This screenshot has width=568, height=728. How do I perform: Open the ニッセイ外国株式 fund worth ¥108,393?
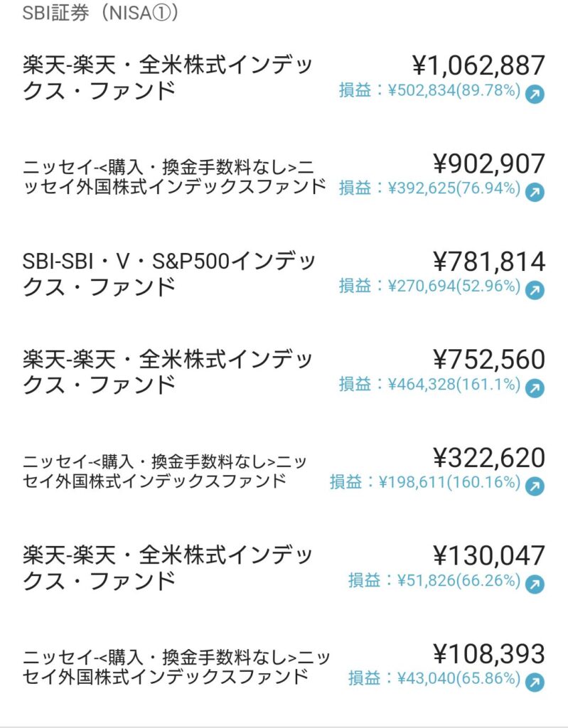tap(176, 667)
